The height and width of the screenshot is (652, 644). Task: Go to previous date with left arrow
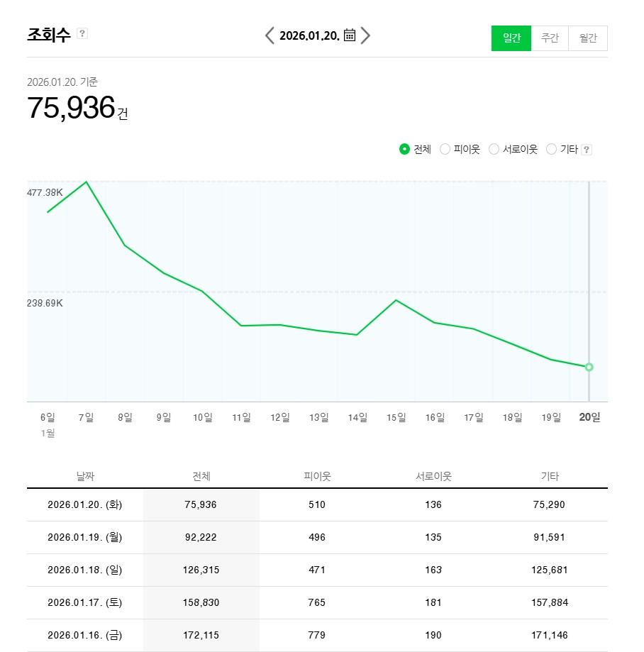click(270, 35)
